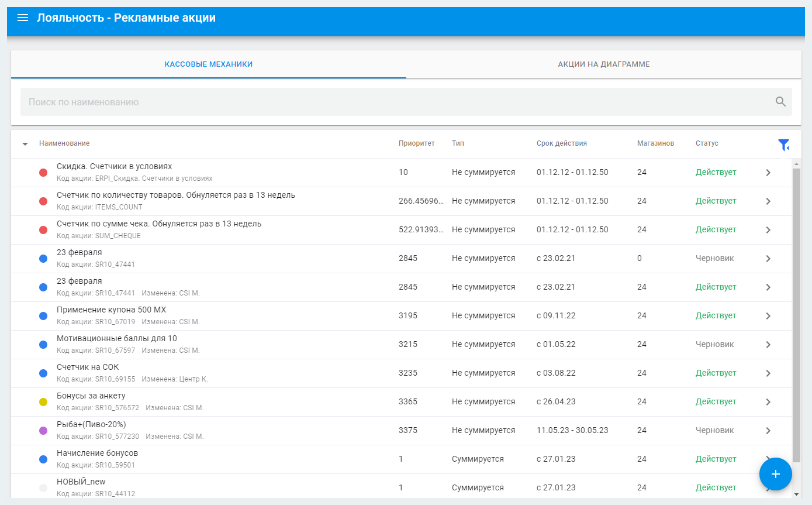Expand the Мотивационные баллы для 10 row arrow
This screenshot has width=812, height=505.
tap(768, 345)
